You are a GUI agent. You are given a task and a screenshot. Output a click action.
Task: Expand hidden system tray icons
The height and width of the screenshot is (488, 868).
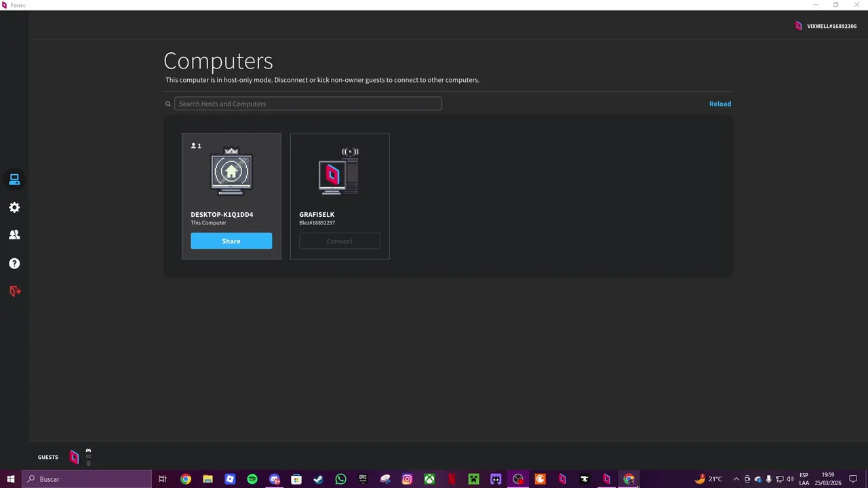(x=736, y=479)
